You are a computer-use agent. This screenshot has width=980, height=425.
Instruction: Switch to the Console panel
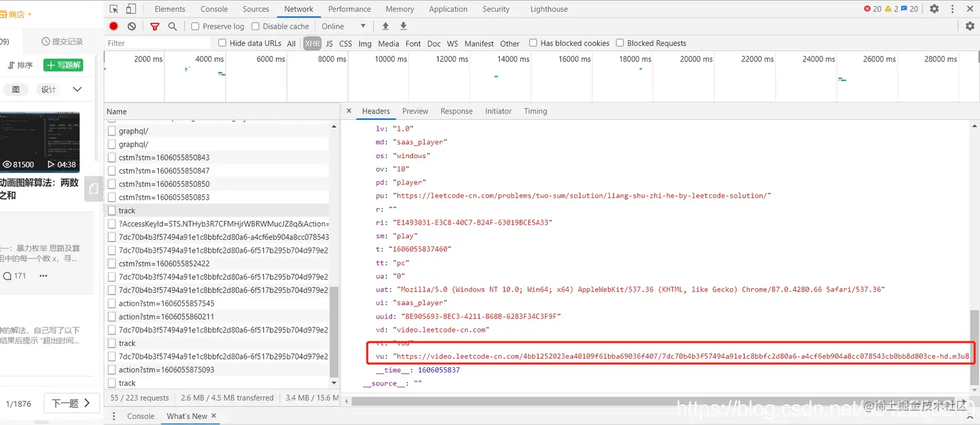214,9
